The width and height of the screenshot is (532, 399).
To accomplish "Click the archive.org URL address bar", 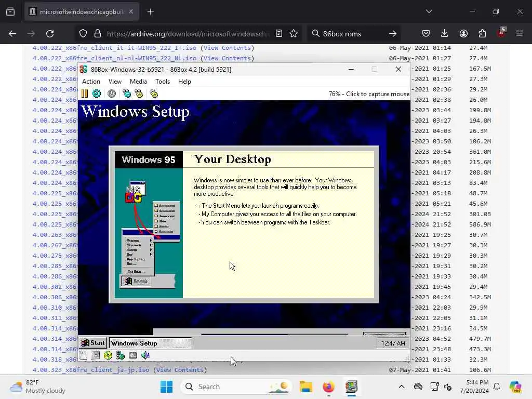I will tap(188, 34).
